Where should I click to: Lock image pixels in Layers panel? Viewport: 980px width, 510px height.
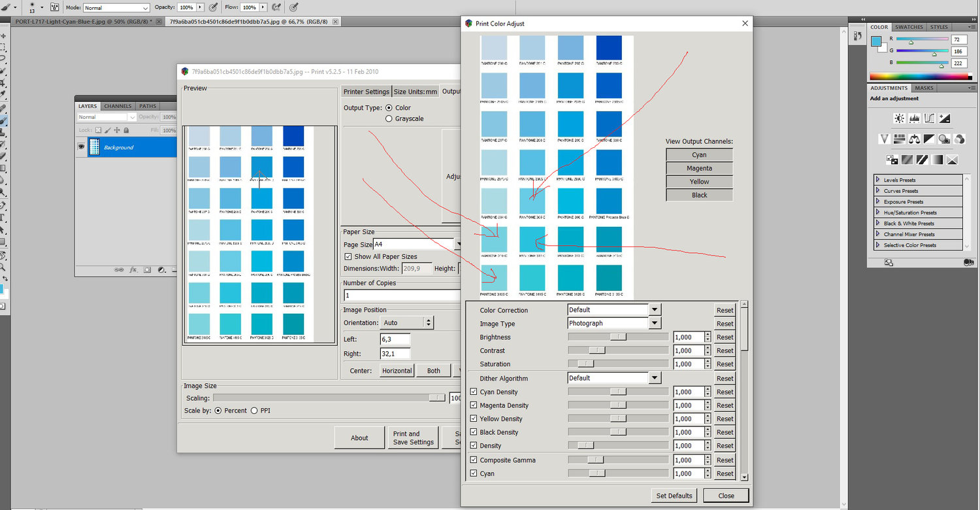pos(106,129)
